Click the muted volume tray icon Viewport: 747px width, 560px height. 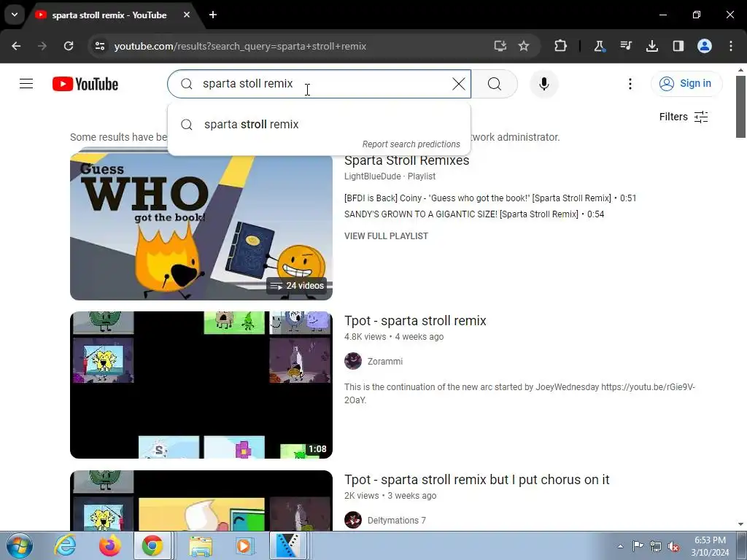click(x=673, y=547)
